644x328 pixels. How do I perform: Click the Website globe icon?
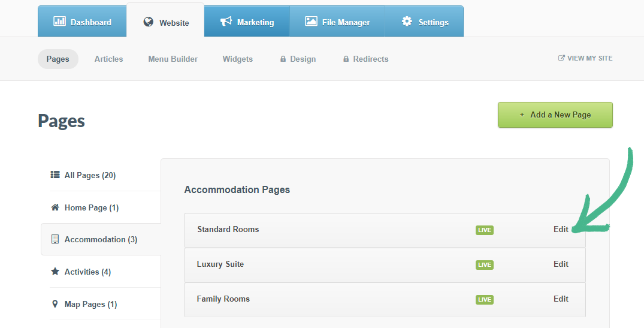[x=149, y=22]
